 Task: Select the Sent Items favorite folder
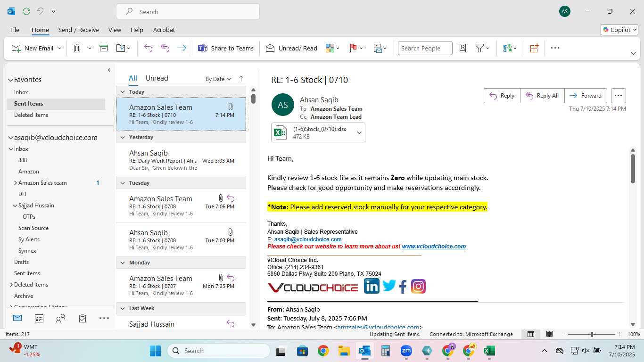(56, 104)
